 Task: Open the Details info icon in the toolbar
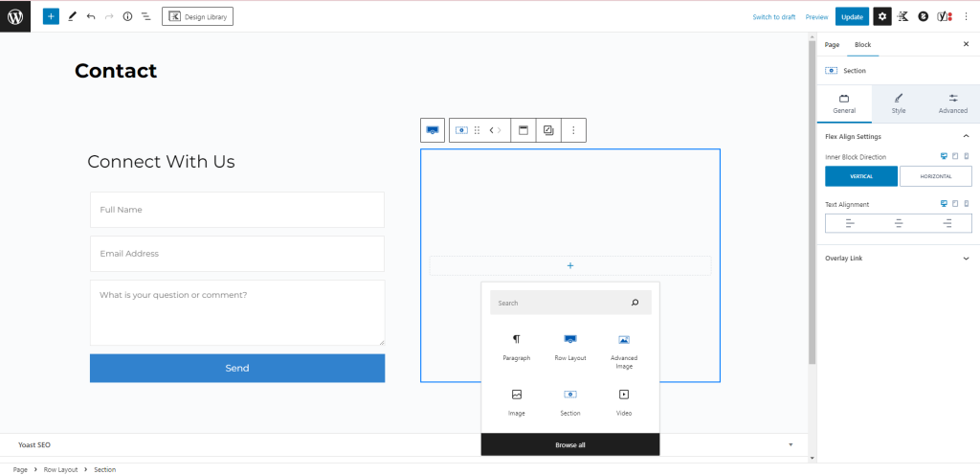[127, 16]
